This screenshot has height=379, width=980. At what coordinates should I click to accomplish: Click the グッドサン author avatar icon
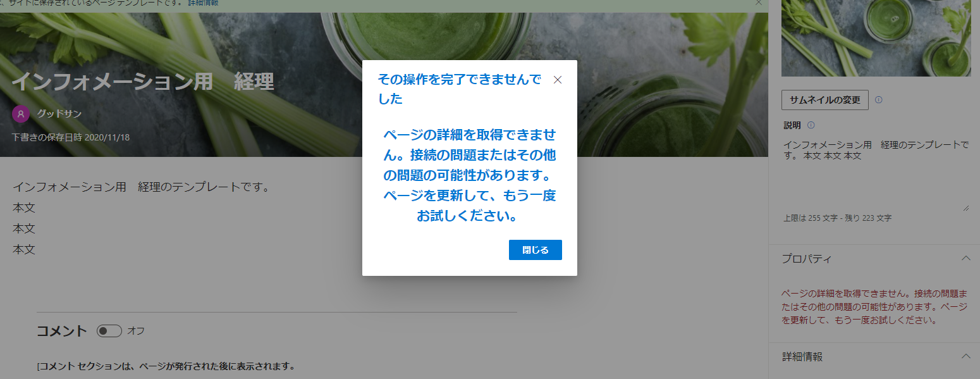point(21,114)
